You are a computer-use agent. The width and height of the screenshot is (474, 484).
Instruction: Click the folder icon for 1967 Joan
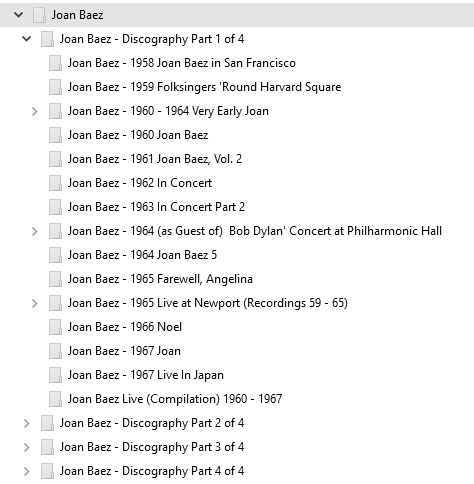[x=55, y=351]
